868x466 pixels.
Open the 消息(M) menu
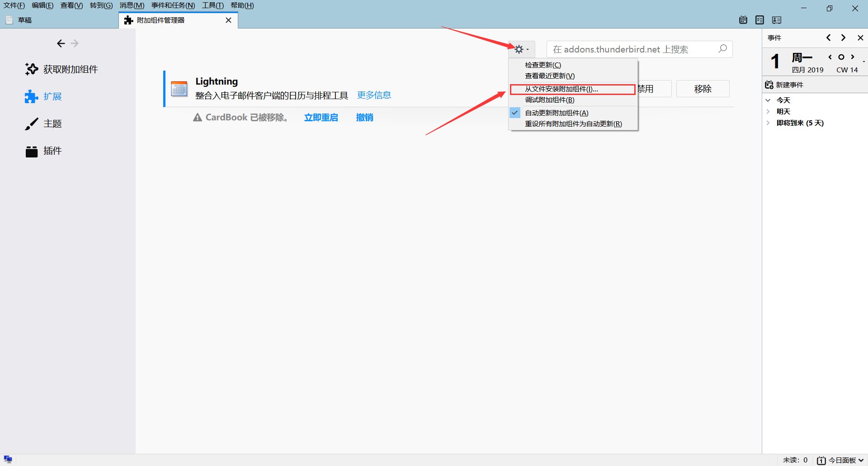coord(132,5)
